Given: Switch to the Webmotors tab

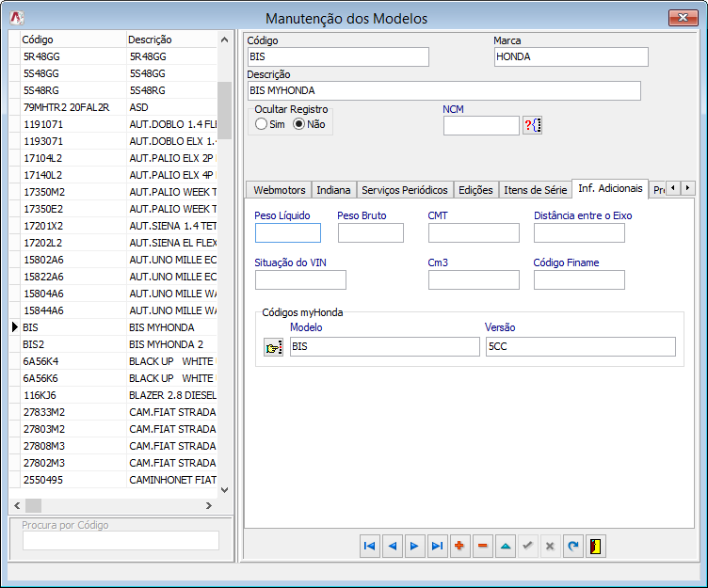Looking at the screenshot, I should click(x=279, y=190).
